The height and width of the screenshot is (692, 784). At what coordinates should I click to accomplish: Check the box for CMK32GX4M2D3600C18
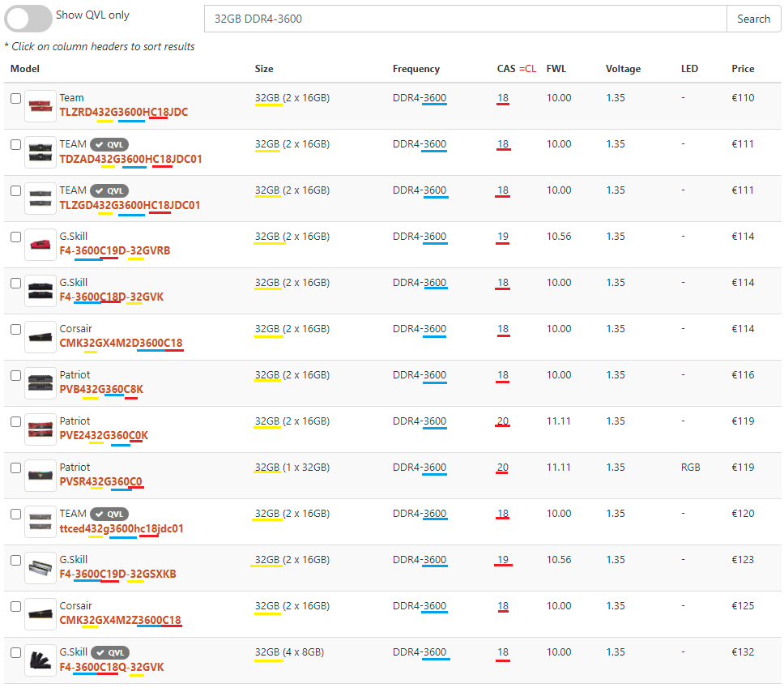(x=15, y=329)
